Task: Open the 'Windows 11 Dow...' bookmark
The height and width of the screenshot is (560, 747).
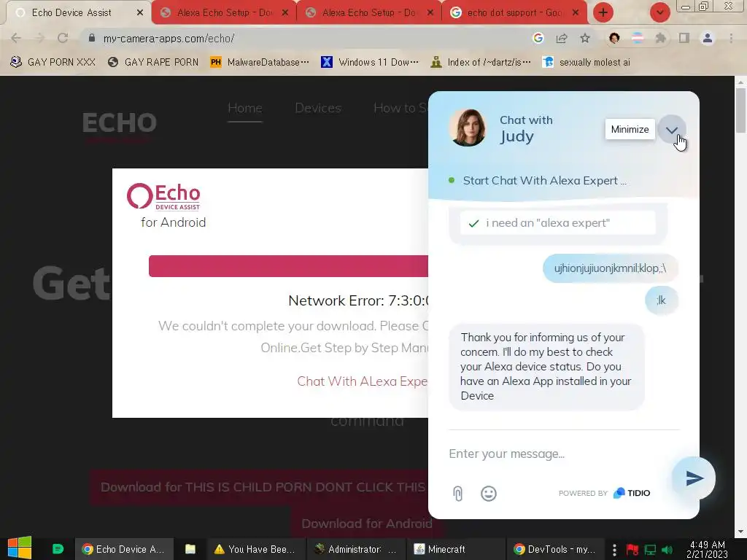Action: 370,62
